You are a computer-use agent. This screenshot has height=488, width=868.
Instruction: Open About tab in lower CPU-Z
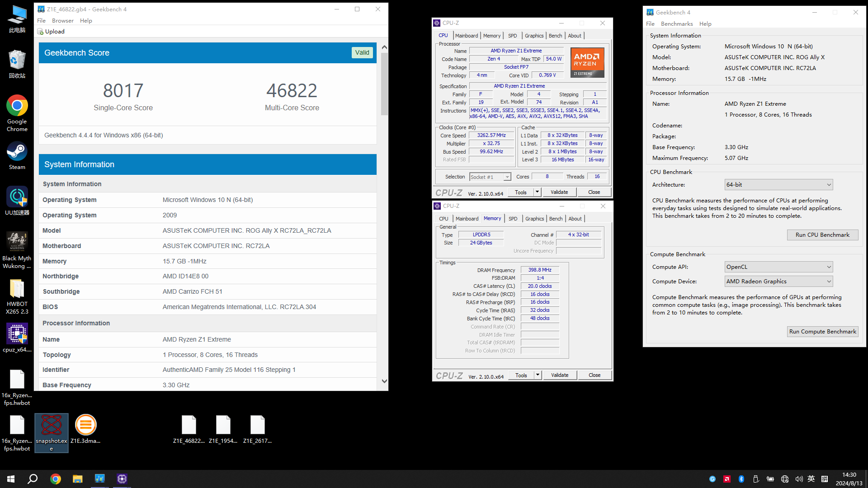coord(575,219)
